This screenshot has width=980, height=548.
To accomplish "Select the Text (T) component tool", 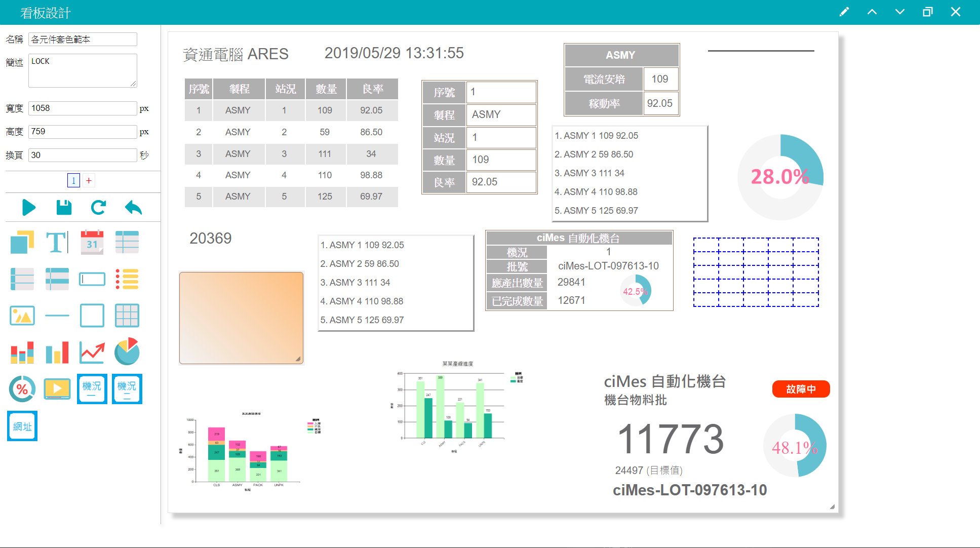I will tap(57, 242).
